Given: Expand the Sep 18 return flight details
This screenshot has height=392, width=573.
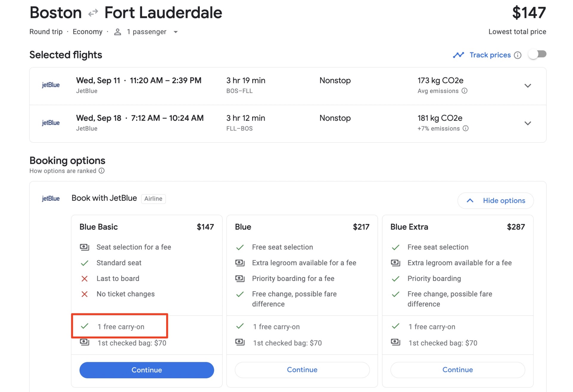Looking at the screenshot, I should pos(527,123).
